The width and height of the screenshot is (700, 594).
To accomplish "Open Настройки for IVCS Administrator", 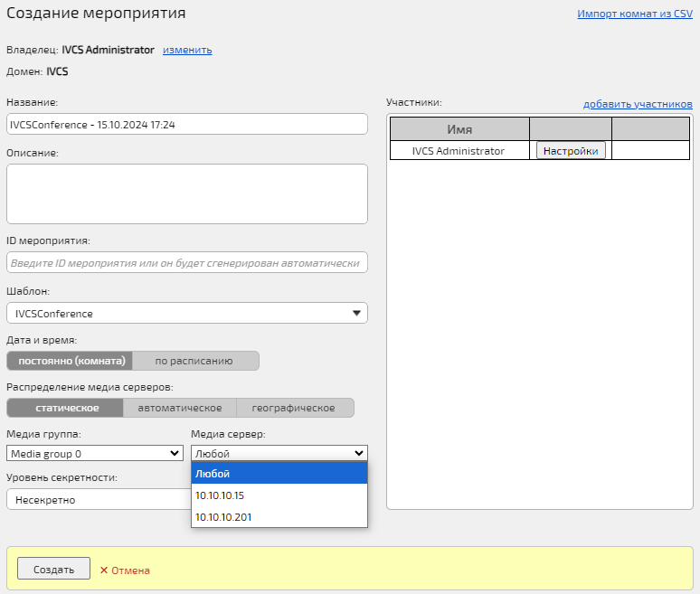I will 571,151.
